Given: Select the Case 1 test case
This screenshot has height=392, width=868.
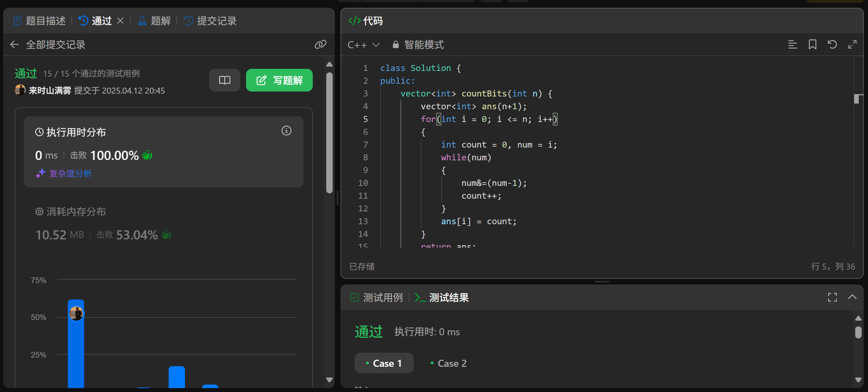Looking at the screenshot, I should click(384, 363).
